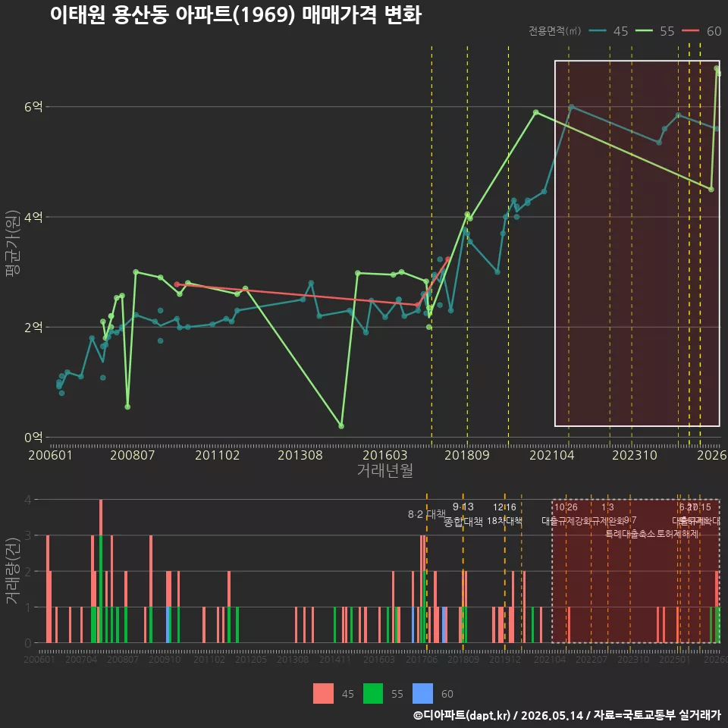Click the starting point of the red 60 line
728x728 pixels.
(177, 284)
